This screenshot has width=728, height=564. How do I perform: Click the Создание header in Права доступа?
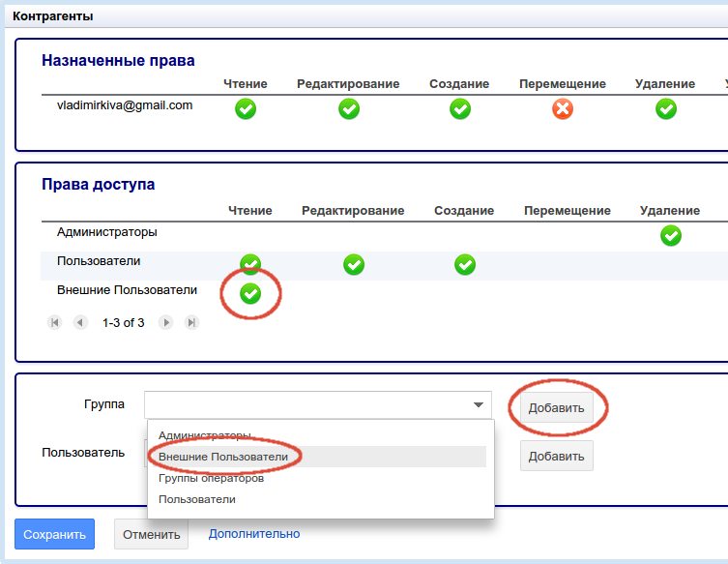pyautogui.click(x=464, y=211)
